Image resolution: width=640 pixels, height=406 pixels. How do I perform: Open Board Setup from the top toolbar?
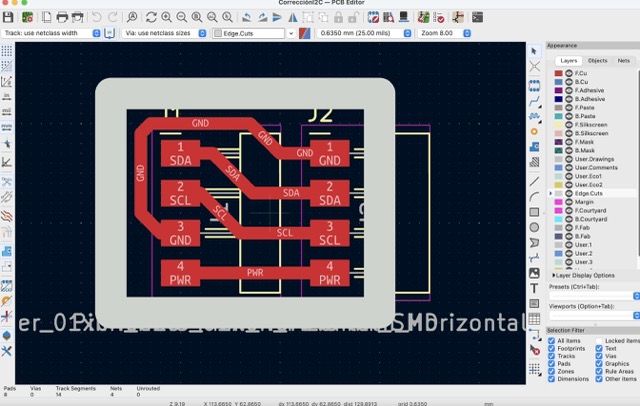(27, 17)
